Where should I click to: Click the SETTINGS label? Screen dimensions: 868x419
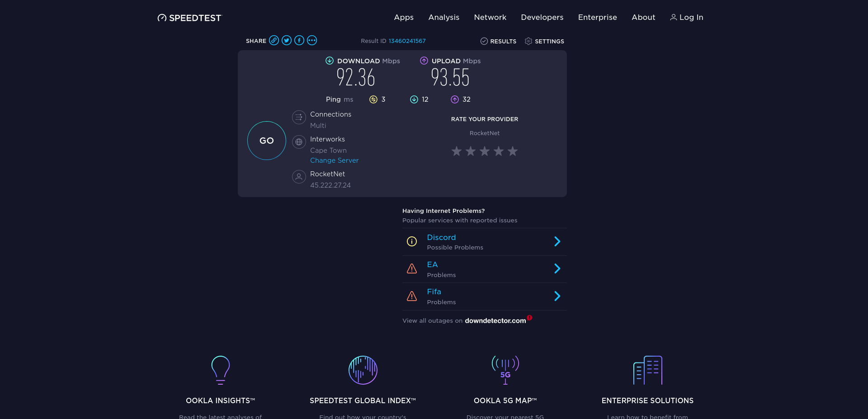click(549, 41)
